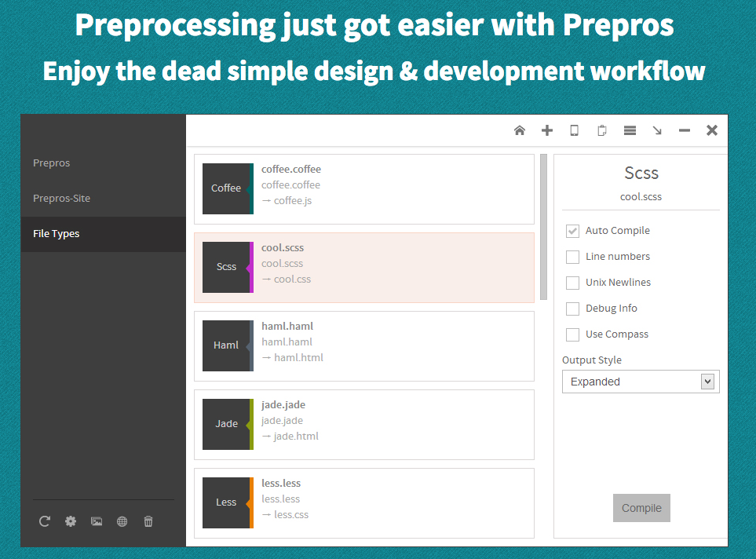Select the File Types project in sidebar

(103, 234)
